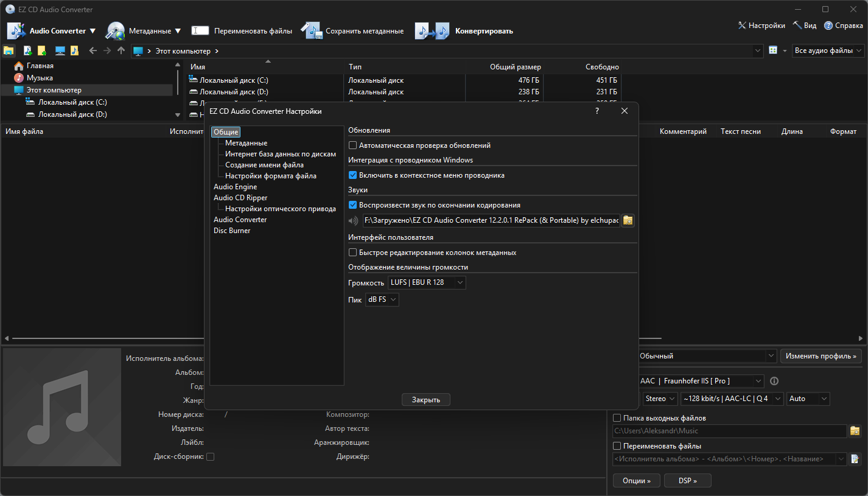Screen dimensions: 868x496
Task: Click the Метаданные disc icon
Action: coord(115,31)
